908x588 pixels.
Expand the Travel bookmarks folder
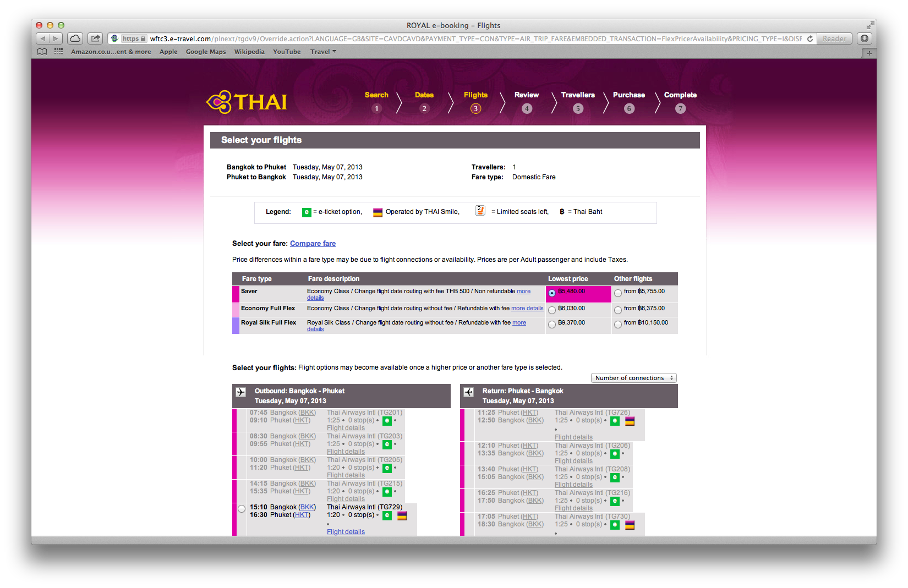pos(323,52)
